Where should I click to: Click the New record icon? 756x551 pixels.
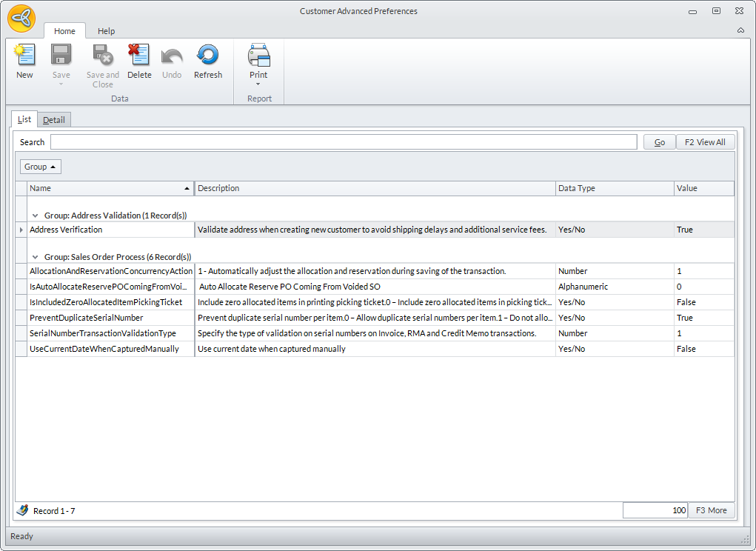(24, 56)
